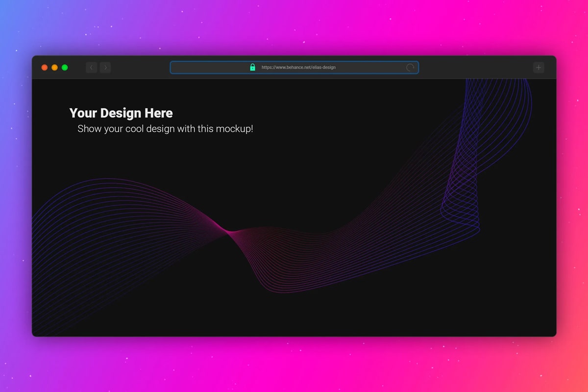Minimize the window using yellow button
Image resolution: width=588 pixels, height=392 pixels.
point(54,68)
